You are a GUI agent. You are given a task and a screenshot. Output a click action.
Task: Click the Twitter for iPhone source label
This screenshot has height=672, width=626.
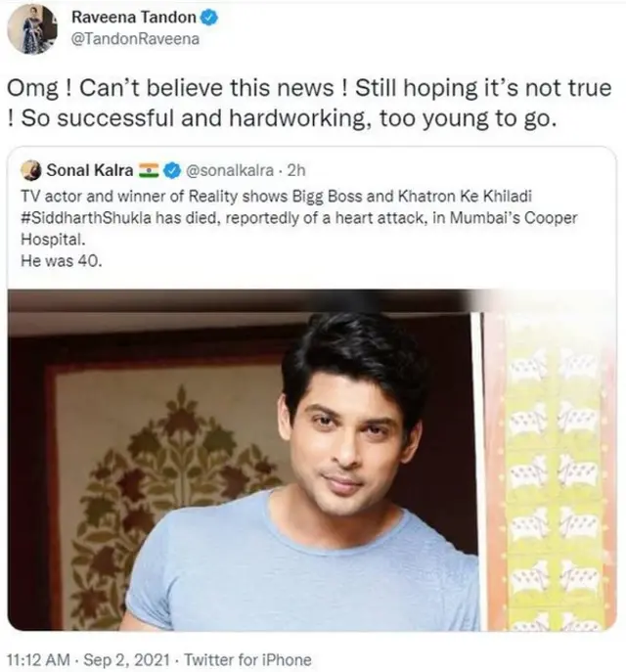(247, 659)
